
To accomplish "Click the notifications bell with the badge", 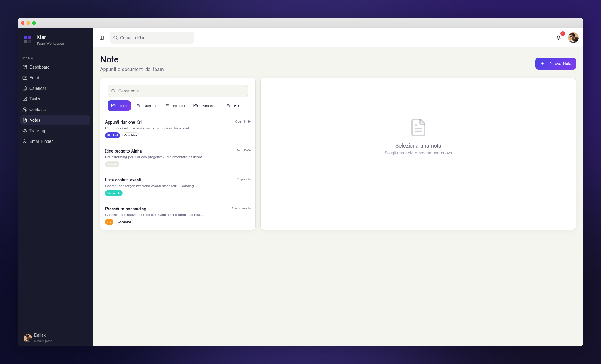I will pyautogui.click(x=559, y=38).
